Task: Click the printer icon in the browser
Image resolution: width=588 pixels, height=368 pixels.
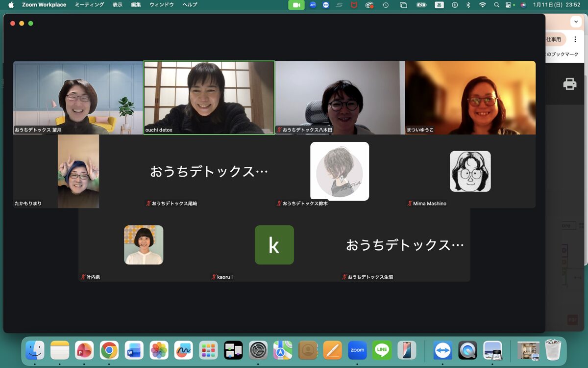Action: (x=569, y=84)
